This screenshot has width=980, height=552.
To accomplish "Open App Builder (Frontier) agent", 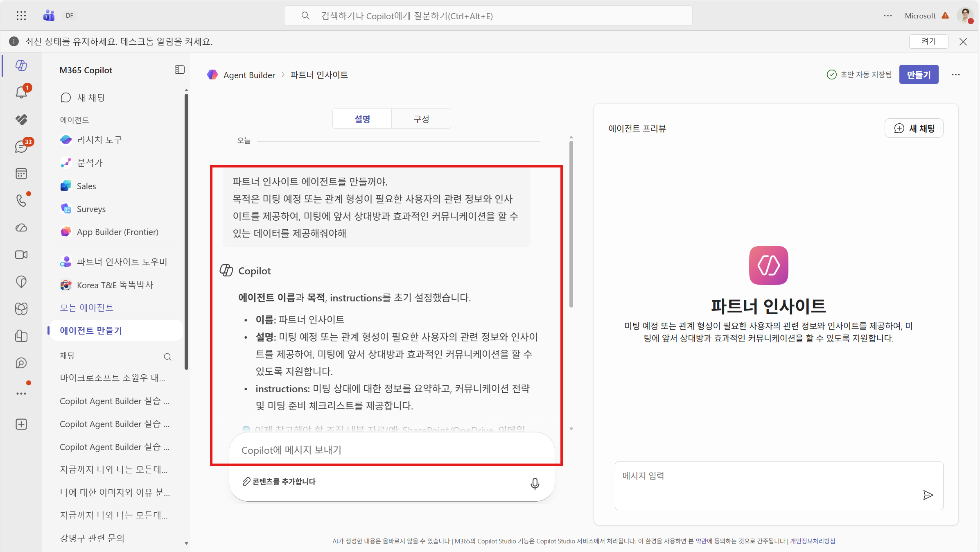I will click(x=117, y=232).
